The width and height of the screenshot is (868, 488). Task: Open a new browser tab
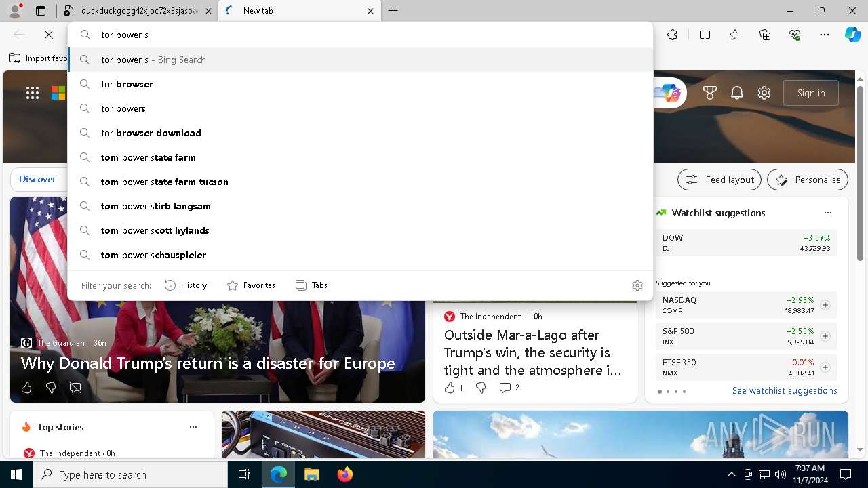[x=393, y=11]
